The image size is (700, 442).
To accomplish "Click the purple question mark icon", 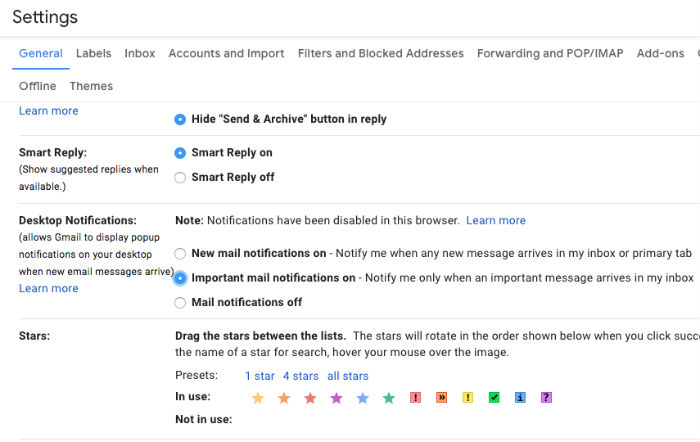I will tap(546, 398).
